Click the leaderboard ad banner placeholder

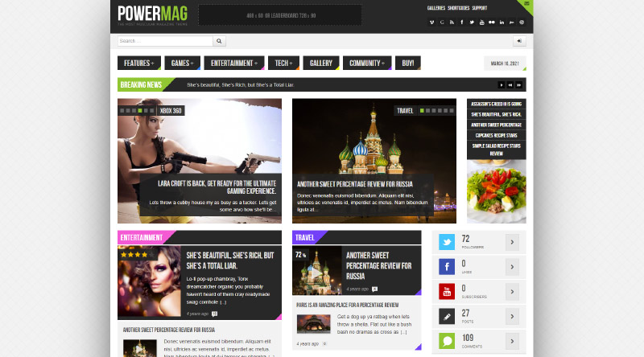pyautogui.click(x=280, y=15)
